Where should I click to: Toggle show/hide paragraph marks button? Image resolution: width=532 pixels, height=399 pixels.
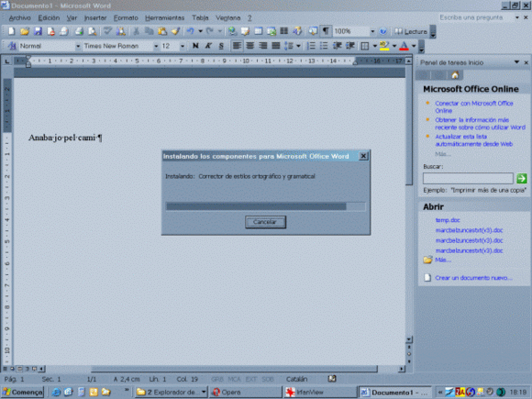[x=326, y=31]
